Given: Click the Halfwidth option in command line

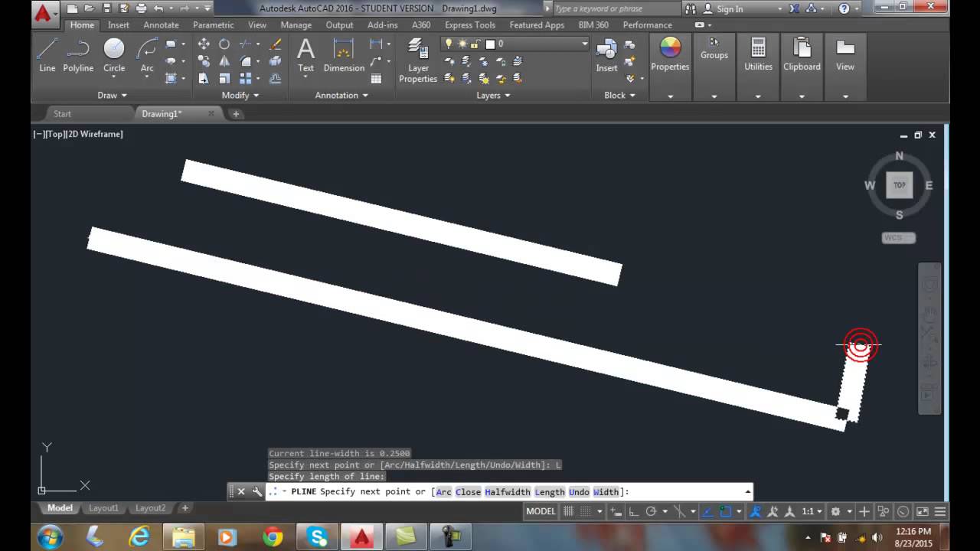Looking at the screenshot, I should coord(508,492).
